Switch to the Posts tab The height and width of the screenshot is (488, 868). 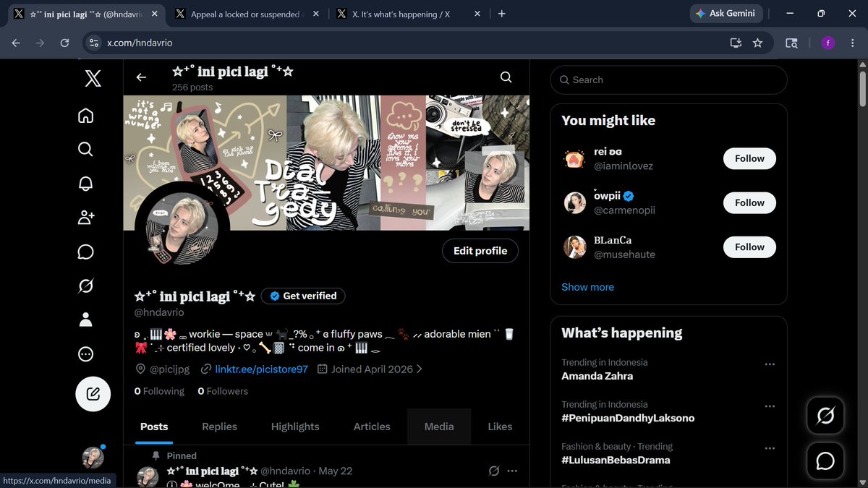(154, 427)
